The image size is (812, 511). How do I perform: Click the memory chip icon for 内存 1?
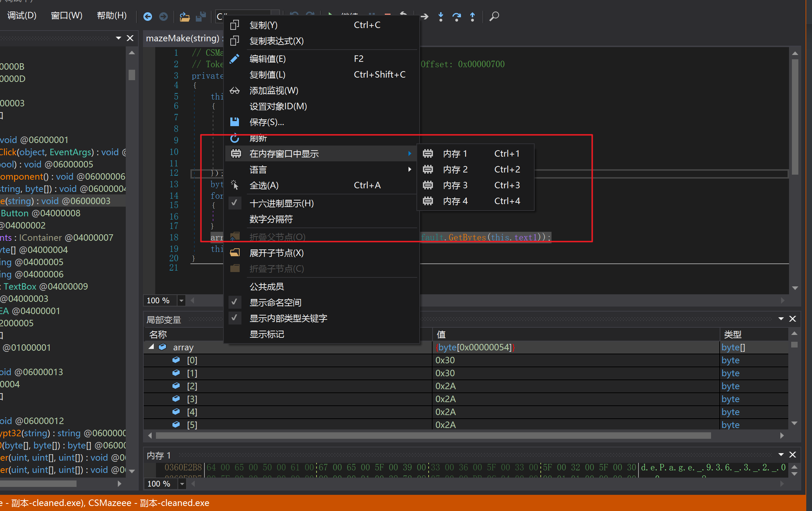click(x=428, y=153)
